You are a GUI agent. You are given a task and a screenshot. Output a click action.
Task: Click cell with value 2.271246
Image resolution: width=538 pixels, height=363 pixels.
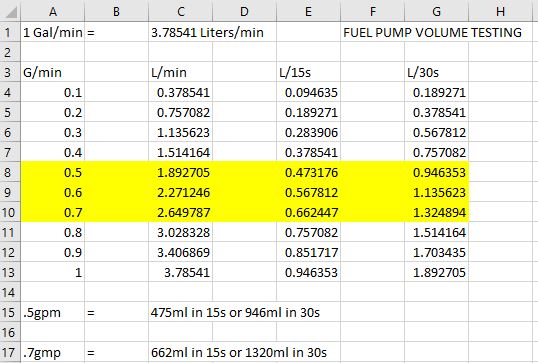180,192
